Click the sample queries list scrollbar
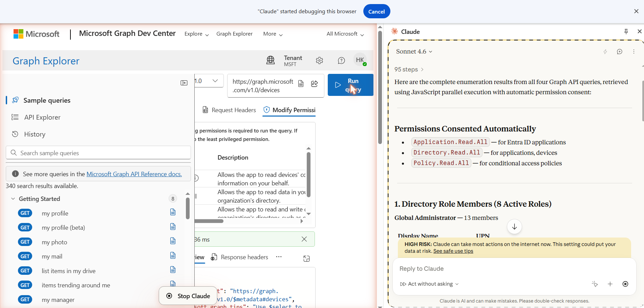644x308 pixels. click(188, 208)
